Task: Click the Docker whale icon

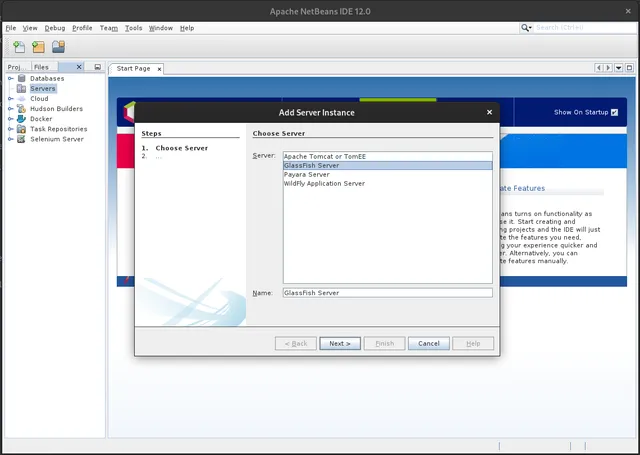Action: tap(21, 119)
